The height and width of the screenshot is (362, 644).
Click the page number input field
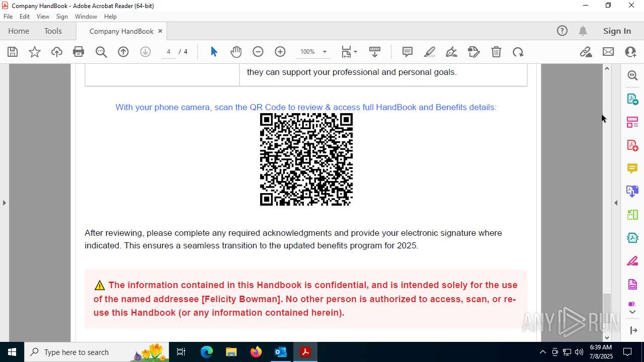(169, 52)
